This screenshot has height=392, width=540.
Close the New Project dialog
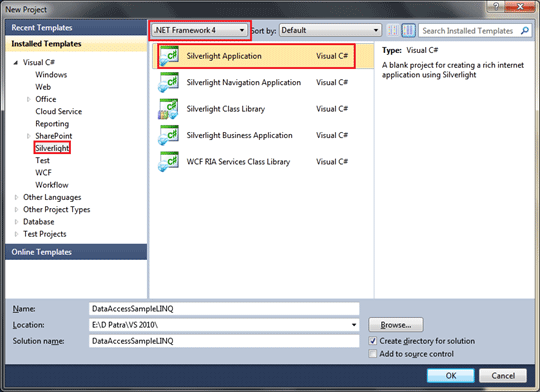pos(521,6)
